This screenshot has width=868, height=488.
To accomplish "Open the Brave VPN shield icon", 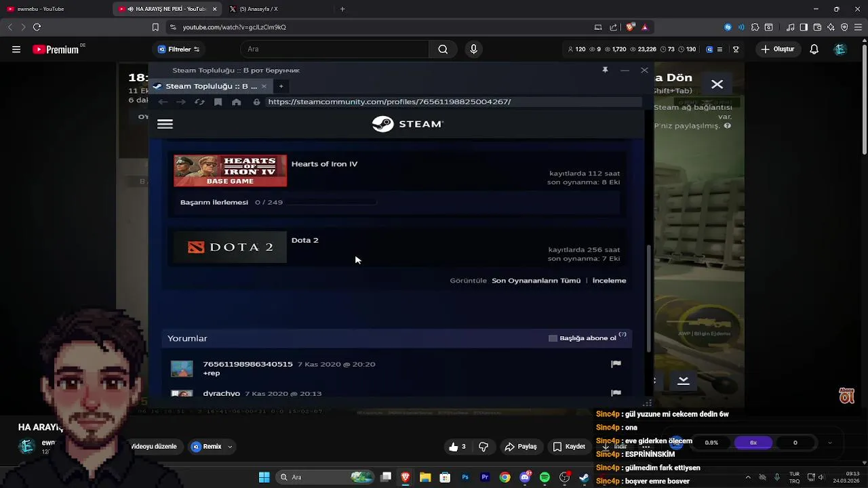I will 844,27.
